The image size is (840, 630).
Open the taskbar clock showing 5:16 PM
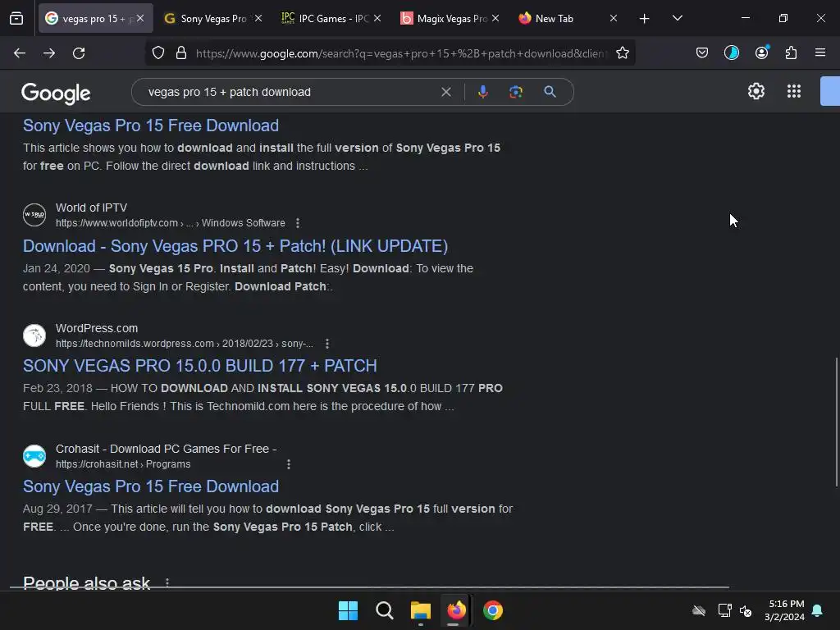(x=785, y=610)
